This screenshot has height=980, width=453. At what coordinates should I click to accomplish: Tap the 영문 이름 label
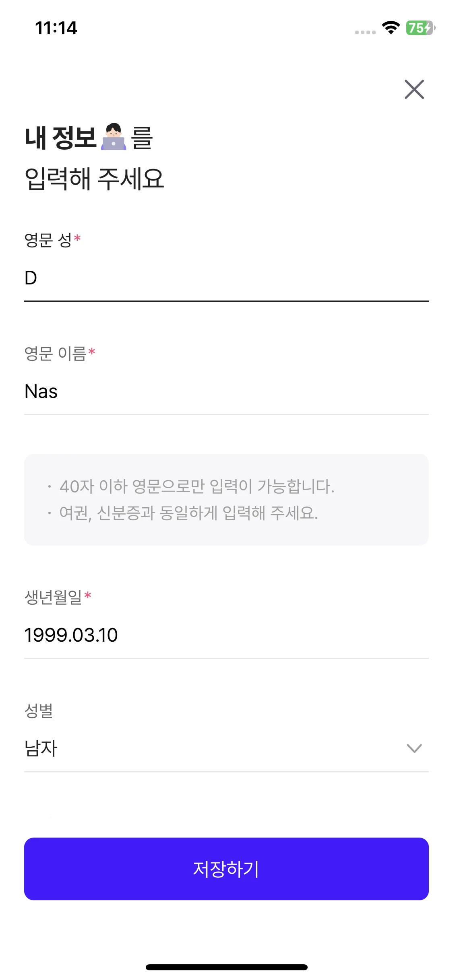pyautogui.click(x=56, y=354)
